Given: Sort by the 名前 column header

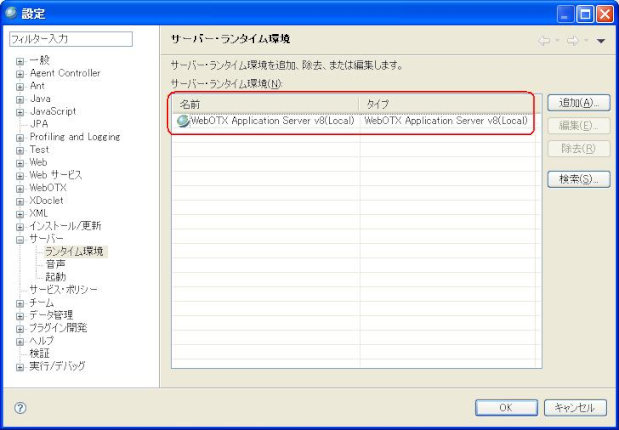Looking at the screenshot, I should pos(265,104).
